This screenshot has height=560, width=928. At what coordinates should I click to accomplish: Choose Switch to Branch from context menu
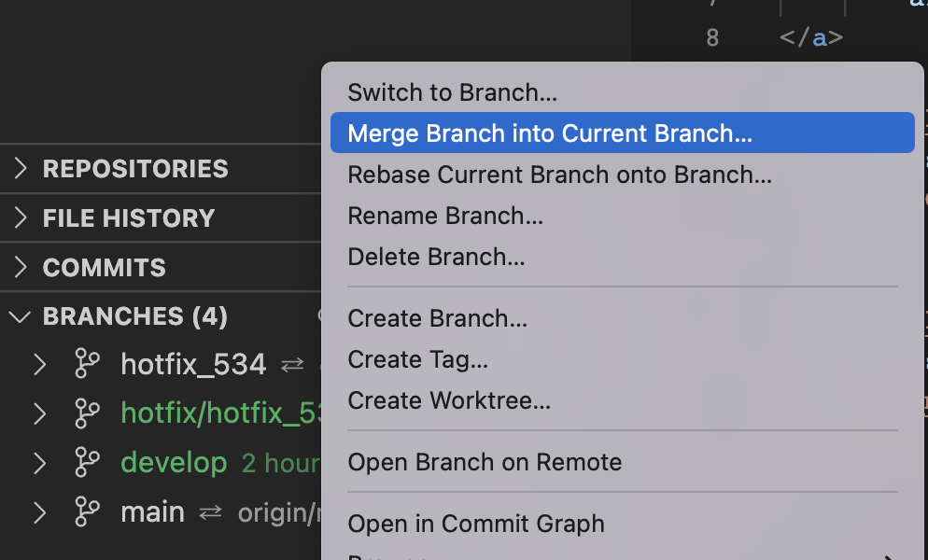[452, 92]
